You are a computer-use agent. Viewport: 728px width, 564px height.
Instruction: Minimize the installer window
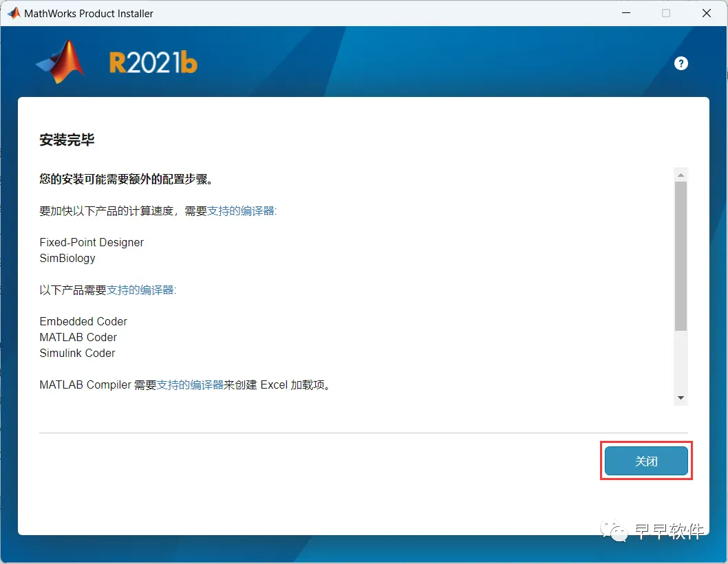pyautogui.click(x=626, y=13)
